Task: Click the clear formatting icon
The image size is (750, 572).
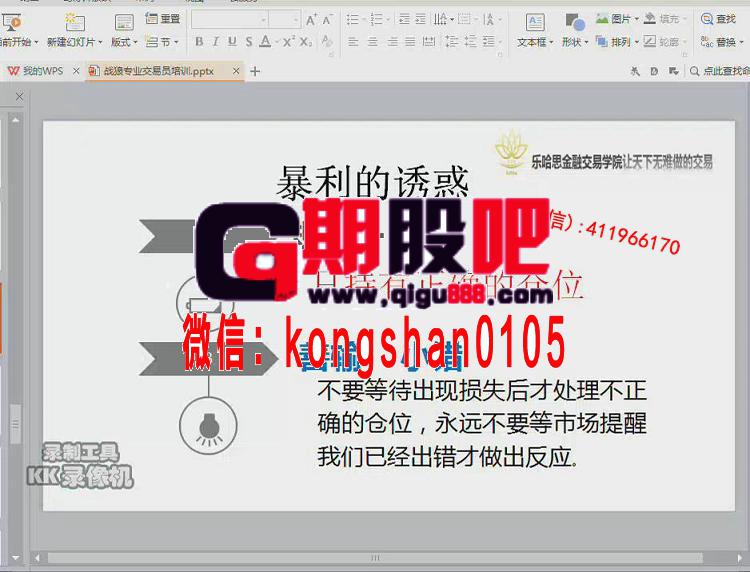Action: [x=327, y=42]
